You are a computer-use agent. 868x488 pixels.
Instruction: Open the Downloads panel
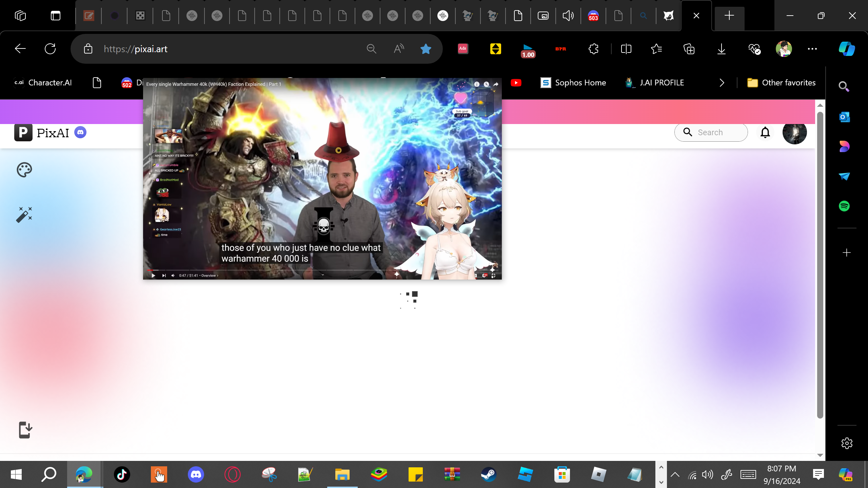722,49
